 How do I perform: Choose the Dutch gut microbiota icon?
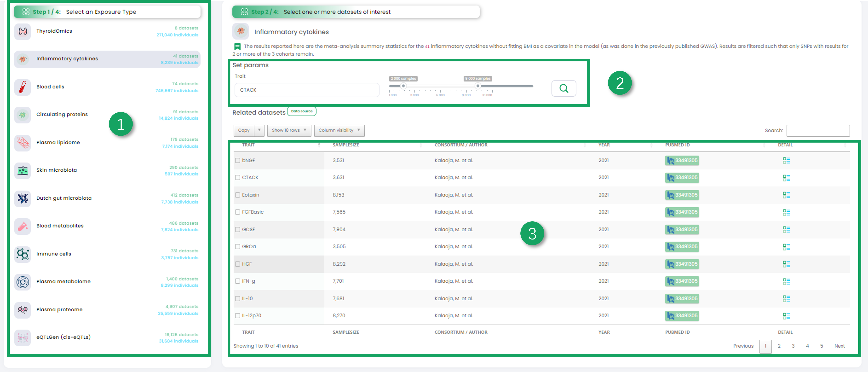22,198
